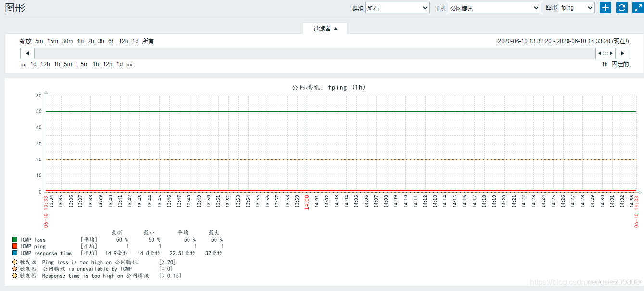Viewport: 644px width, 291px height.
Task: Click Ping loss trigger circle marker
Action: (x=15, y=262)
